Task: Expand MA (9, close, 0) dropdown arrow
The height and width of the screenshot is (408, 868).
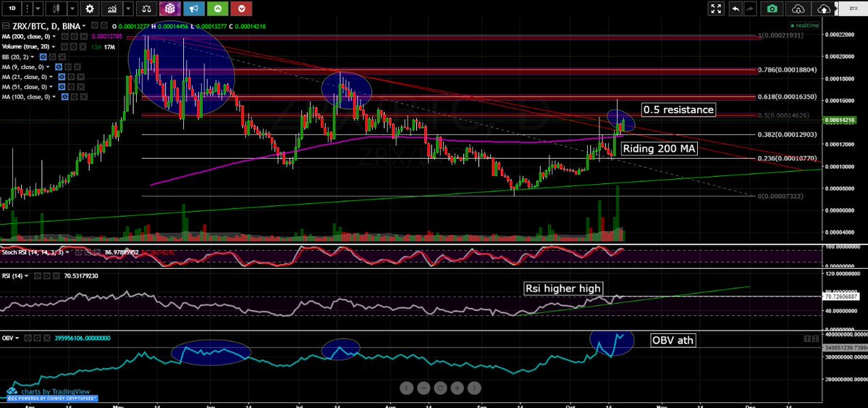Action: [x=48, y=67]
